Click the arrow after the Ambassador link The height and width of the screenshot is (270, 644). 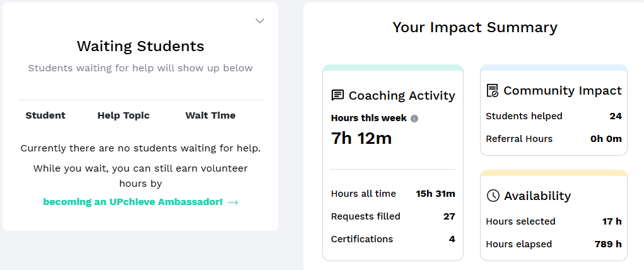tap(233, 202)
